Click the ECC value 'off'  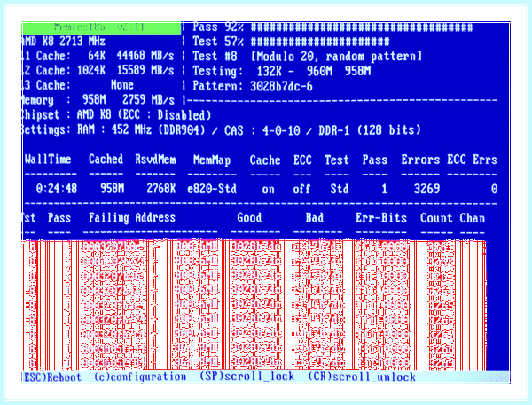[302, 189]
